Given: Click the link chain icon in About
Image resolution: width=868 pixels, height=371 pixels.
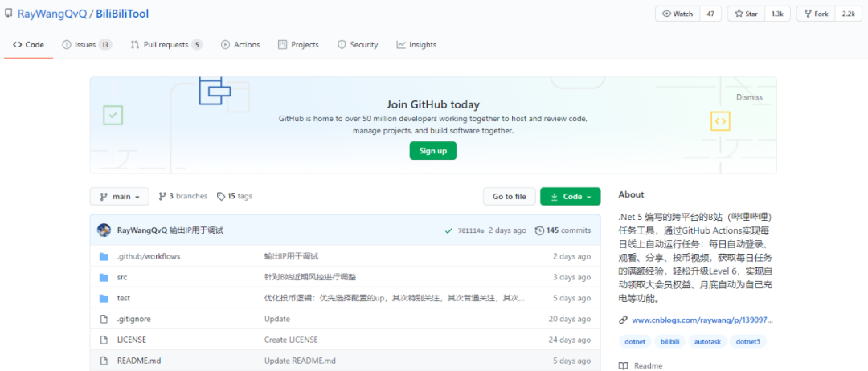Looking at the screenshot, I should (624, 320).
